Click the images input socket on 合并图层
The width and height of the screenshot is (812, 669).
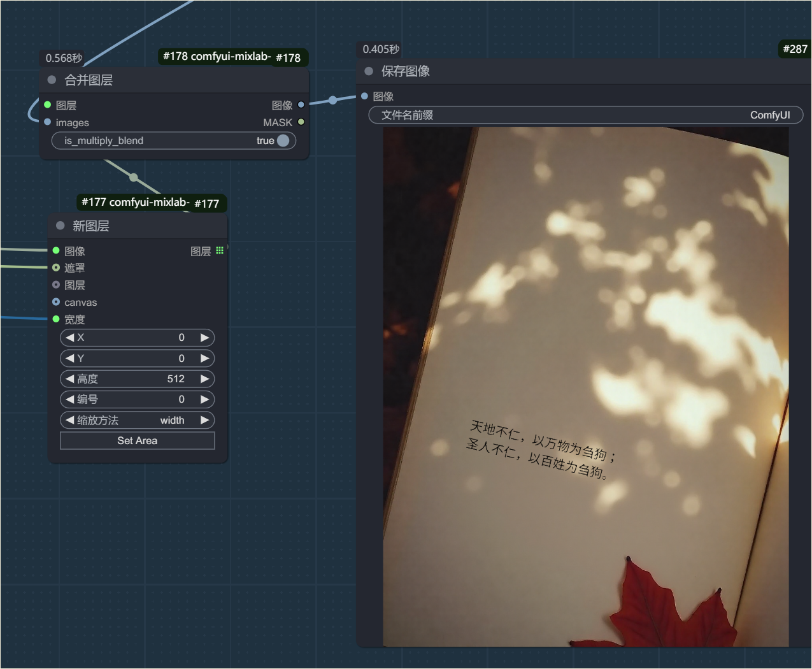pyautogui.click(x=48, y=122)
